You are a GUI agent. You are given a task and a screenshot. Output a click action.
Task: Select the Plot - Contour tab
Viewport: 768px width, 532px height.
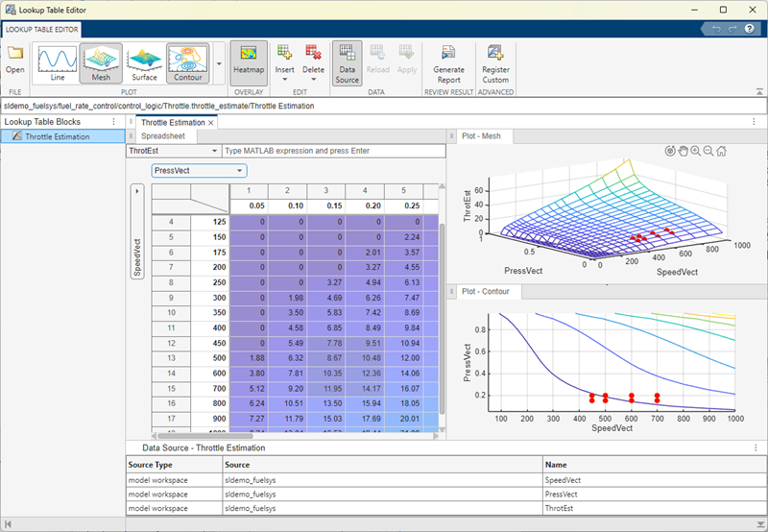(487, 291)
